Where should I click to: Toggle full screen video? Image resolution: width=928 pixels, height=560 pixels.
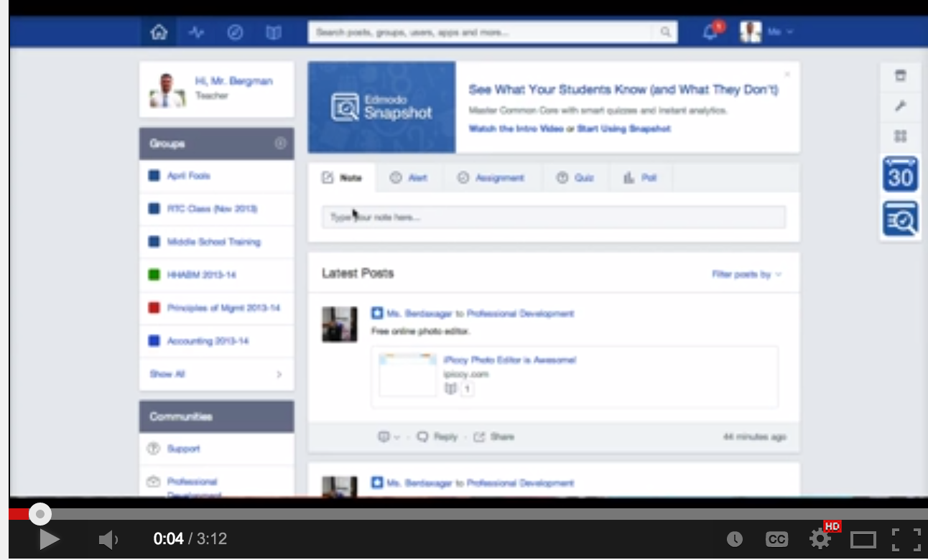coord(906,539)
